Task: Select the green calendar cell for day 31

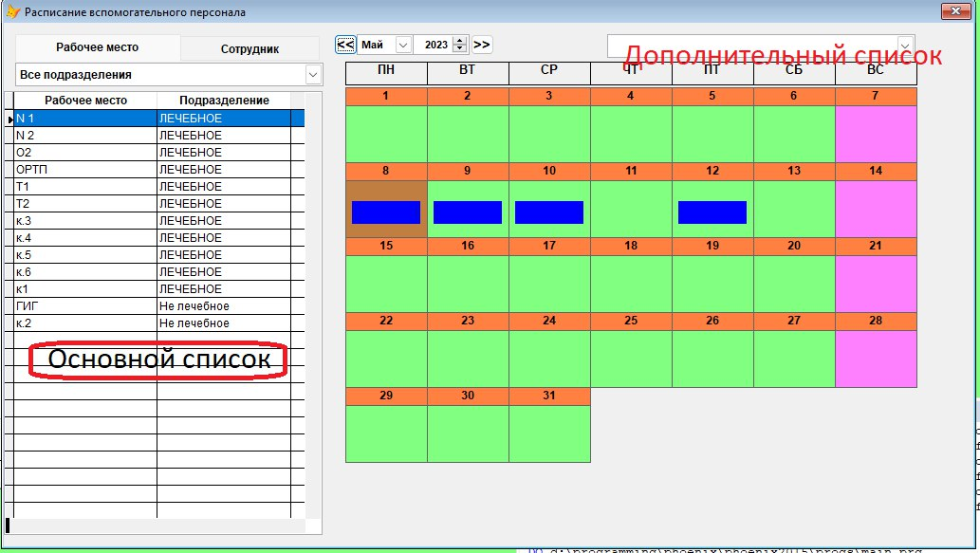Action: pos(549,433)
